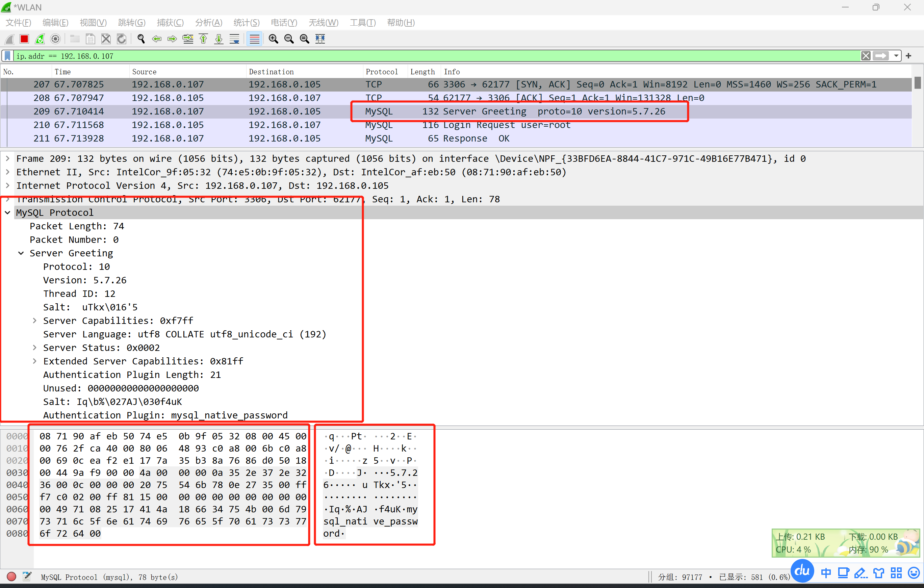
Task: Reset text to normal size
Action: [304, 39]
